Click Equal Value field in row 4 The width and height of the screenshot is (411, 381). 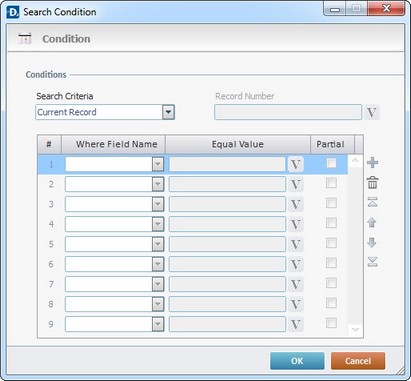227,224
